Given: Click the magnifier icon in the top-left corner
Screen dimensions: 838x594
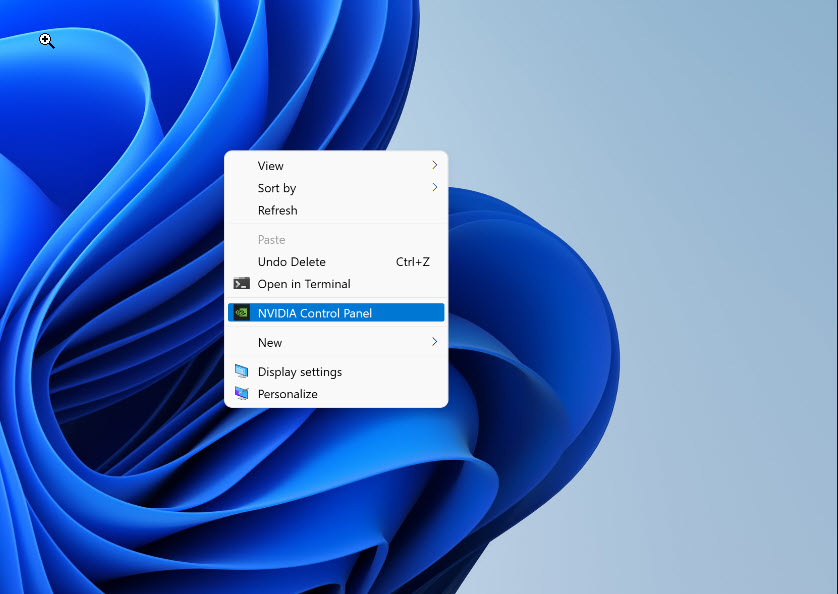Looking at the screenshot, I should [x=46, y=40].
